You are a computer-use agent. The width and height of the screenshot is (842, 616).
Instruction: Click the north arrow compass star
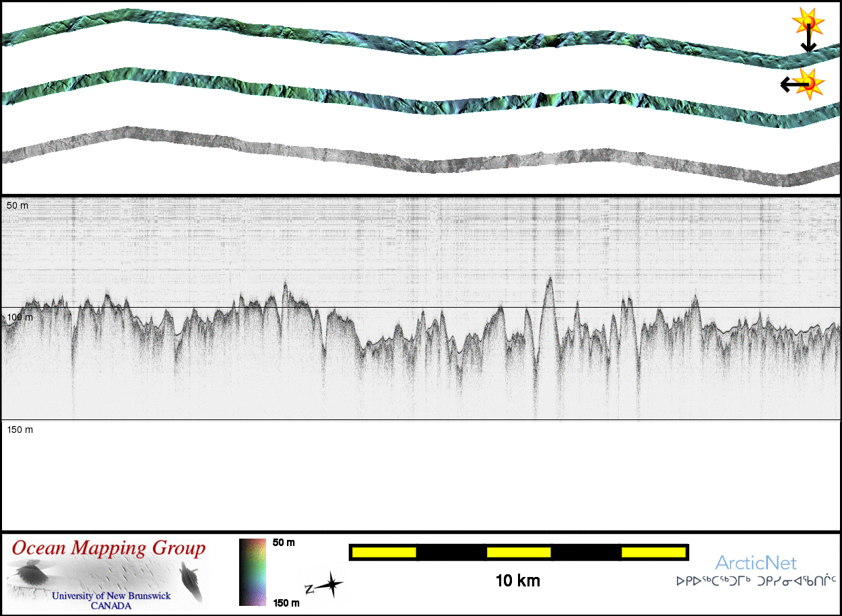330,586
